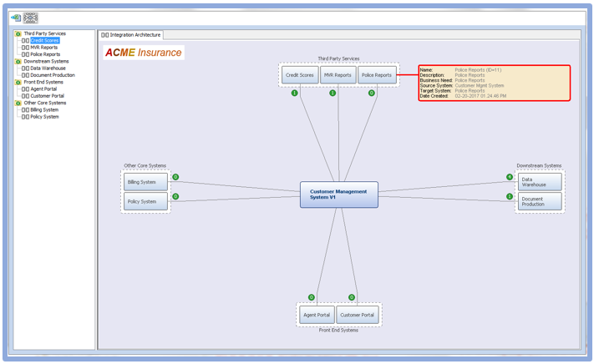Click the Billing System diagram node
Image resolution: width=594 pixels, height=364 pixels.
coord(145,182)
